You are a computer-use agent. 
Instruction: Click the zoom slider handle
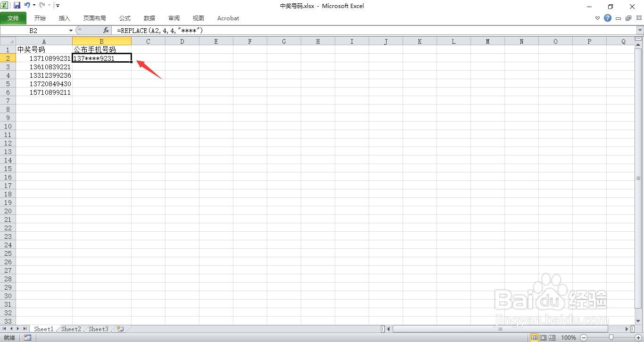coord(611,337)
